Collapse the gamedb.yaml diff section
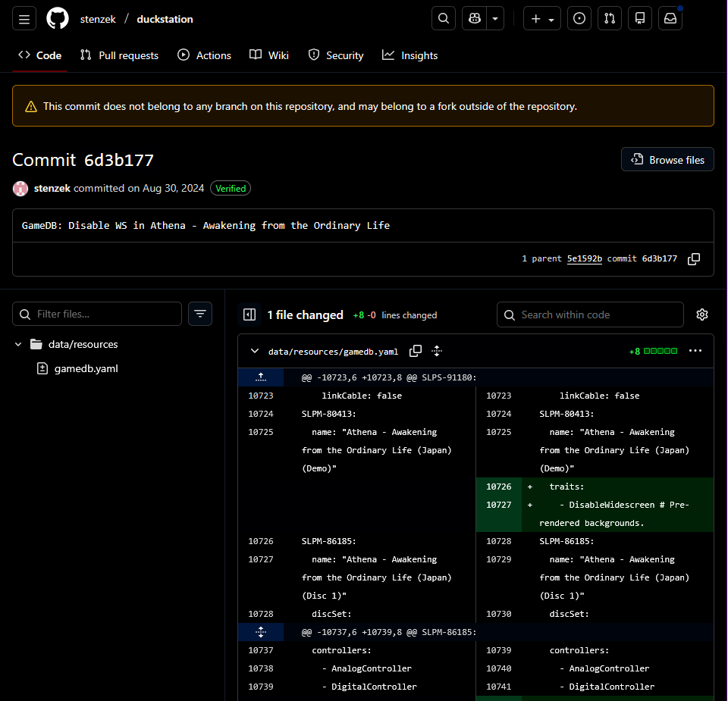 255,352
